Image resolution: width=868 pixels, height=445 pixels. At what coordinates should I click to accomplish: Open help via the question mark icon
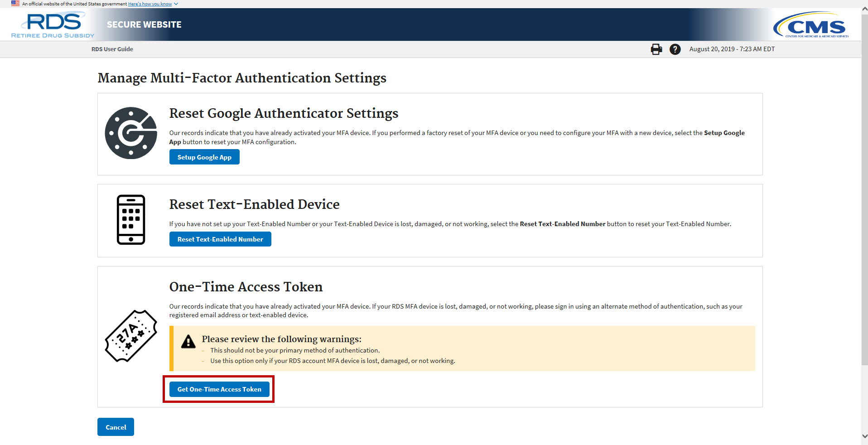click(675, 49)
